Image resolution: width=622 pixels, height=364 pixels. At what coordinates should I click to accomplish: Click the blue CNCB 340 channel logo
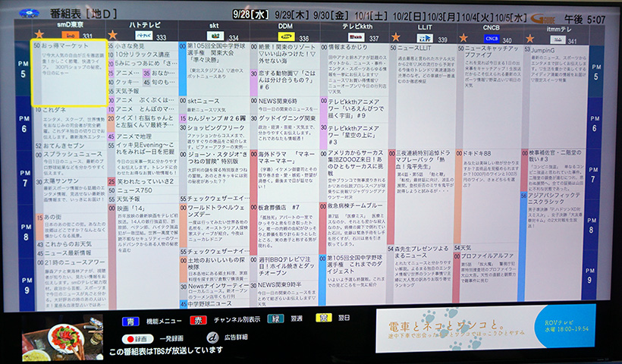[492, 39]
